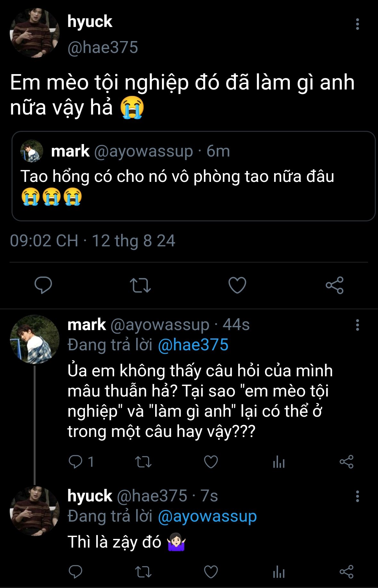This screenshot has height=588, width=378.
Task: Open more options on mark's reply
Action: [357, 325]
